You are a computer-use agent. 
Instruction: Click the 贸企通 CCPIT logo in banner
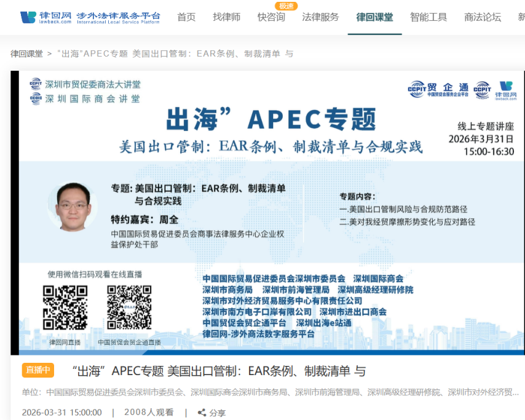coord(438,89)
